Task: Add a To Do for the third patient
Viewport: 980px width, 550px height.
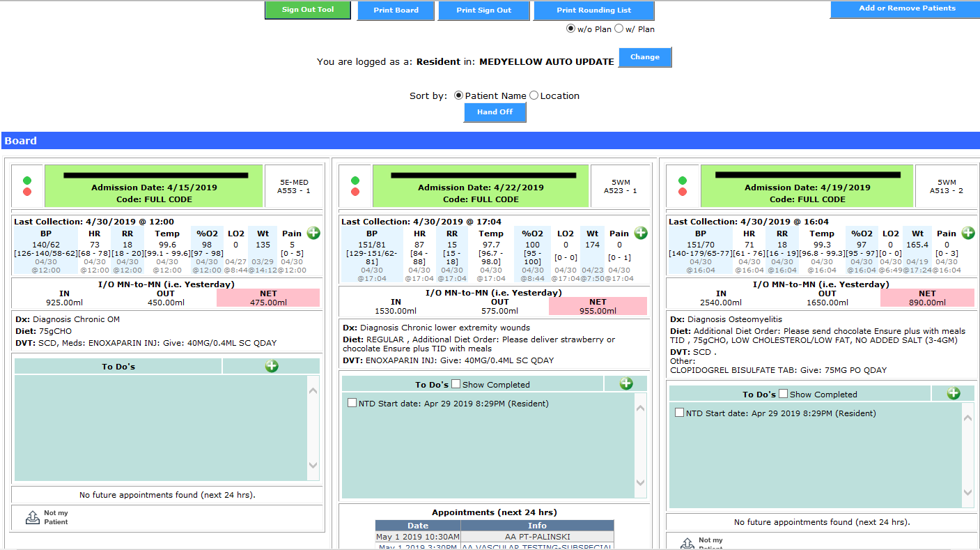Action: tap(954, 393)
